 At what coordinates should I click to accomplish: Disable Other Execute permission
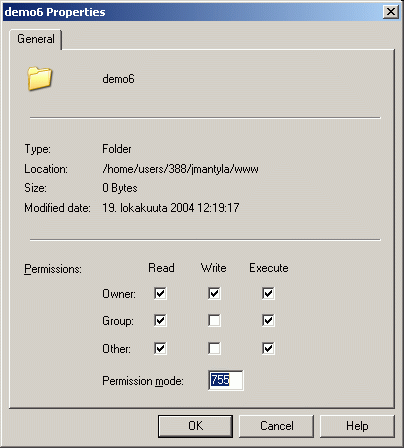click(x=268, y=349)
